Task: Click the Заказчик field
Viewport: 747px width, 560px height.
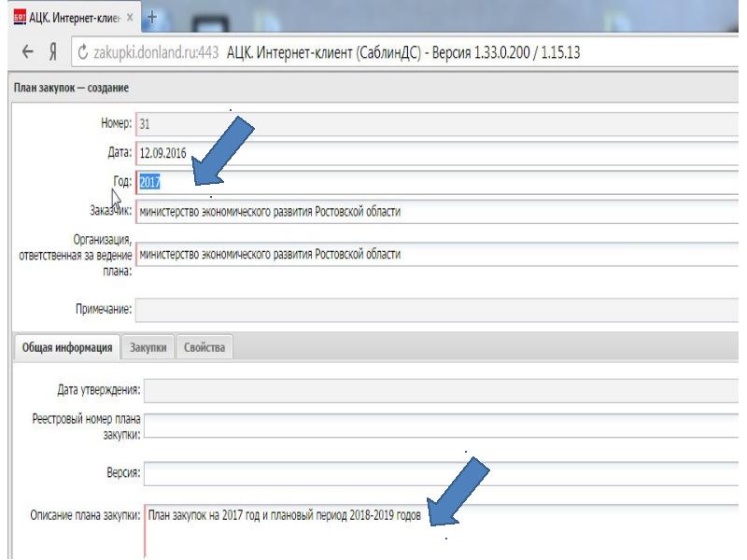Action: point(437,212)
